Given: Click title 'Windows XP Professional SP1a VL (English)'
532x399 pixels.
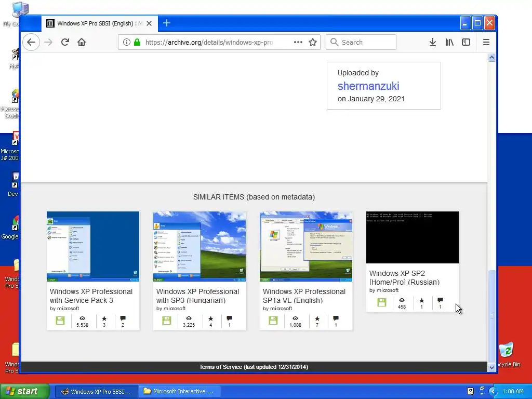Looking at the screenshot, I should 304,296.
